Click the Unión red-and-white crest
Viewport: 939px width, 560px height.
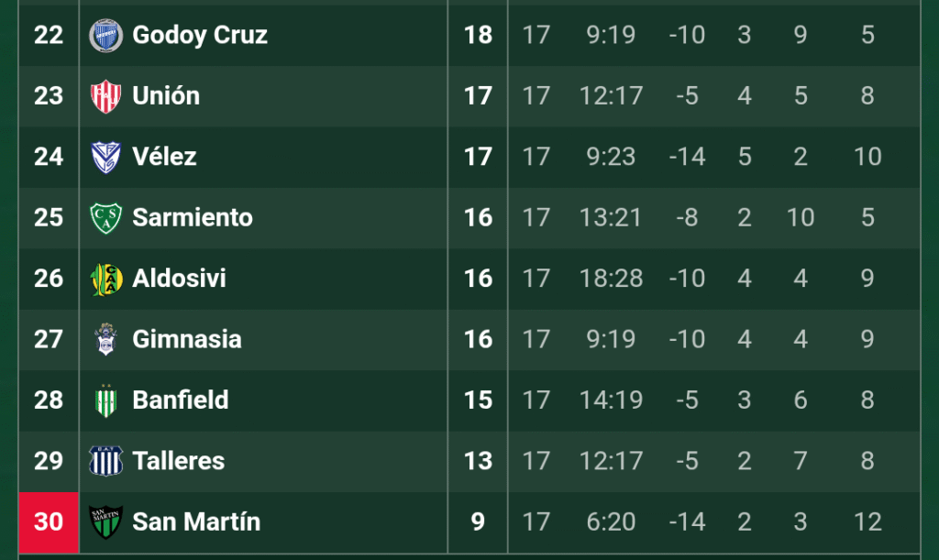(x=105, y=96)
